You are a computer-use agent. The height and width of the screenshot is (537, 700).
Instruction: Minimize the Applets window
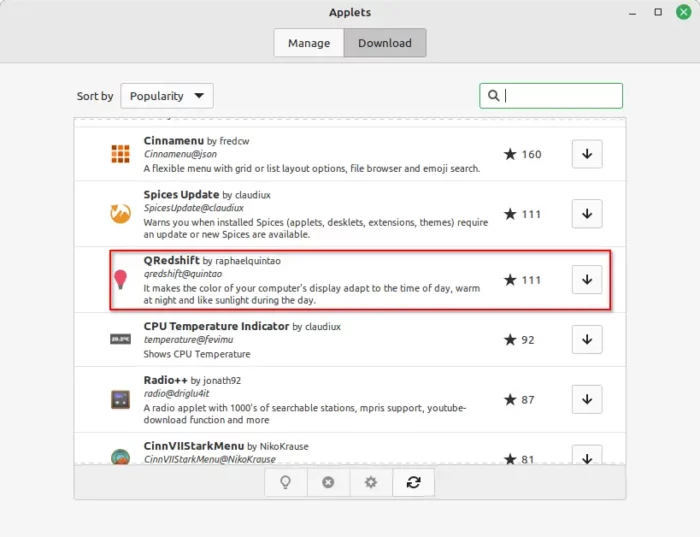pos(632,12)
